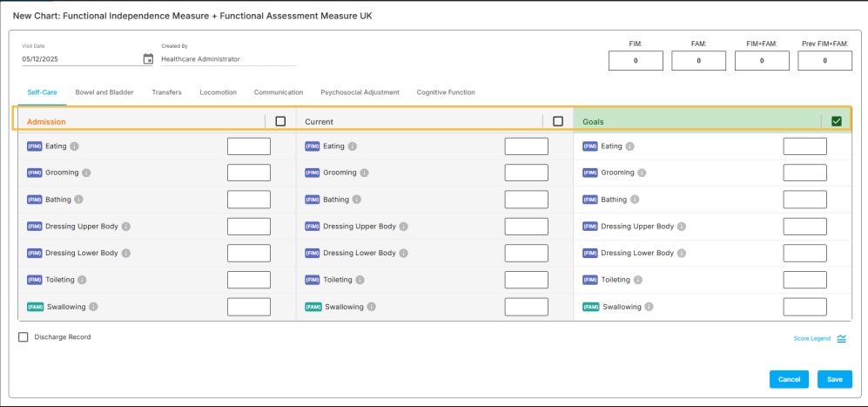The image size is (868, 407).
Task: Open the Score Legend icon
Action: pyautogui.click(x=841, y=338)
